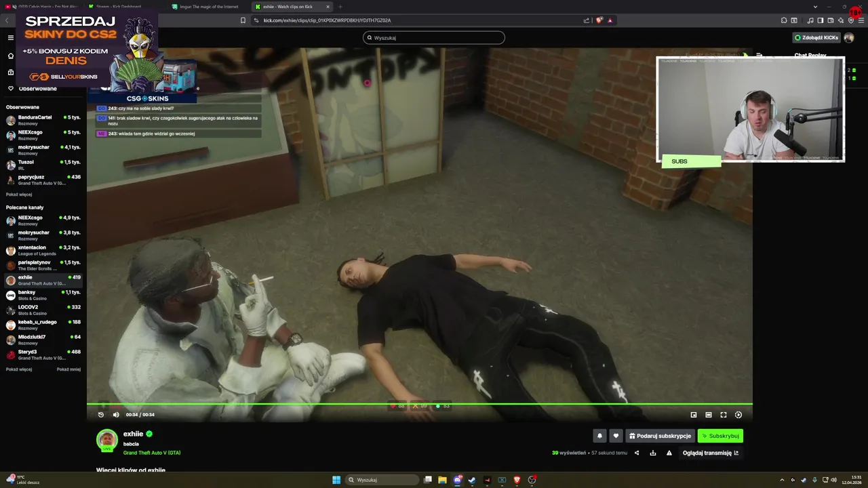
Task: Bookmark the page via the bookmark icon
Action: coord(243,20)
